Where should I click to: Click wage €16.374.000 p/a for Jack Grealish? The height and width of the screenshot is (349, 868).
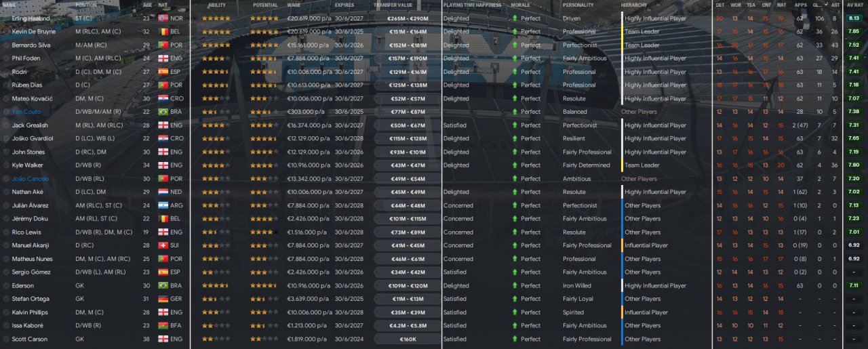309,125
